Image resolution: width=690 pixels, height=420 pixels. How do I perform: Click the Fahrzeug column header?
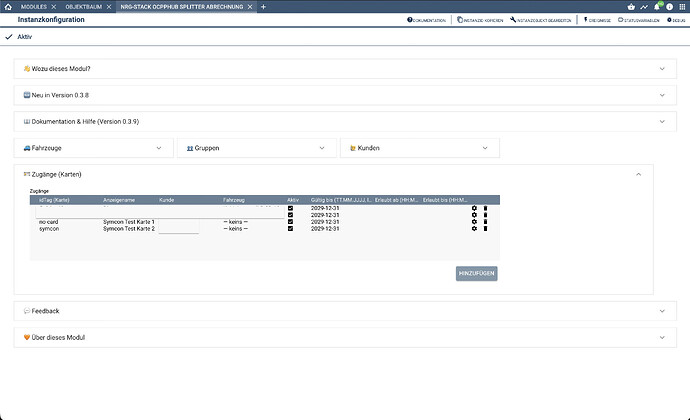click(234, 200)
